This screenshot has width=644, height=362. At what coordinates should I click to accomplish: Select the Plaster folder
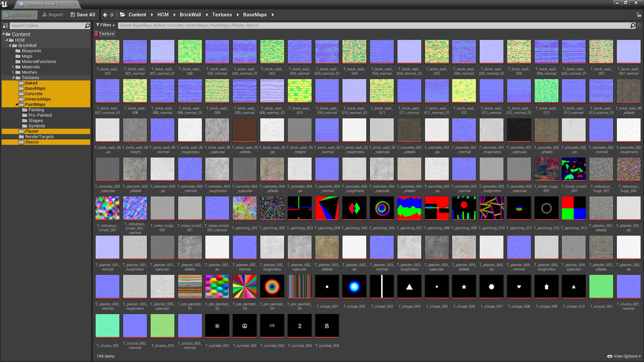46,131
